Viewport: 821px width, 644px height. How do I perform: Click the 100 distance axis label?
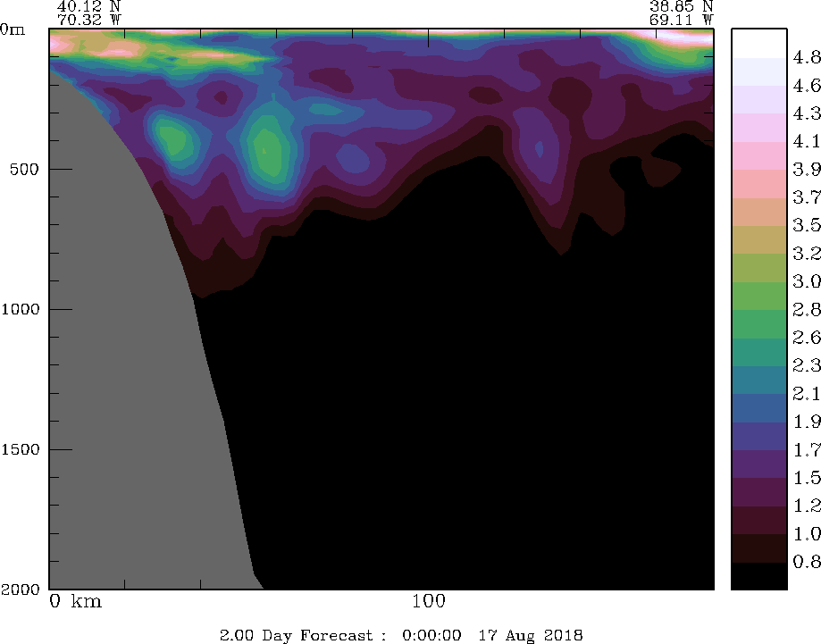coord(428,601)
